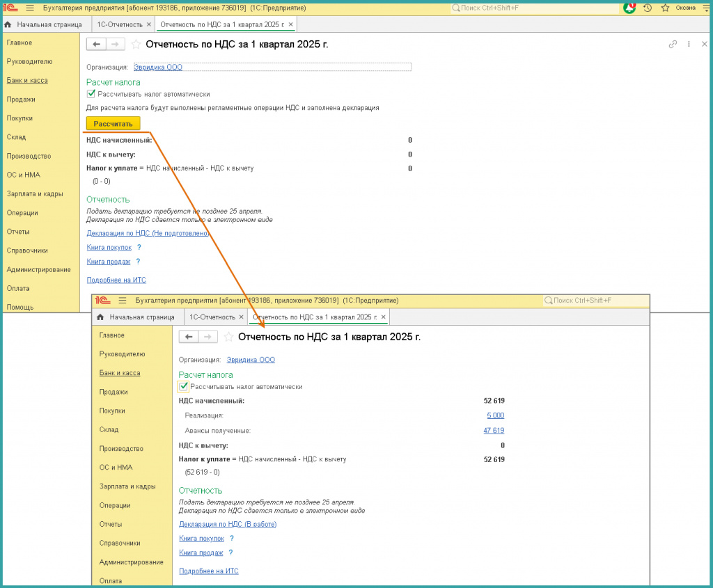Screen dimensions: 713x588
Task: Click help question mark beside upper Книга продаж
Action: [139, 261]
